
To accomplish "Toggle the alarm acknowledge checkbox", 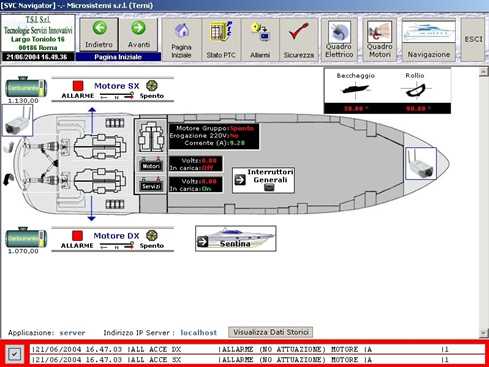I will point(14,354).
